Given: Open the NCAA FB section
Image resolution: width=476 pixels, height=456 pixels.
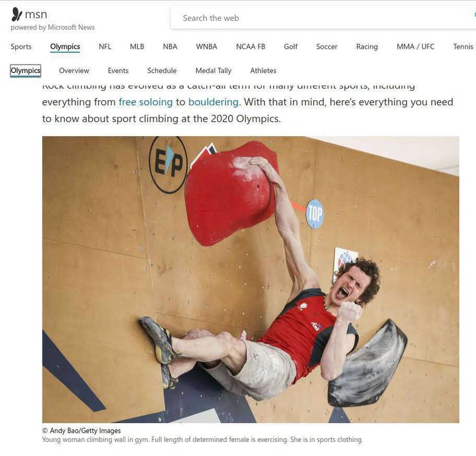Looking at the screenshot, I should click(250, 46).
